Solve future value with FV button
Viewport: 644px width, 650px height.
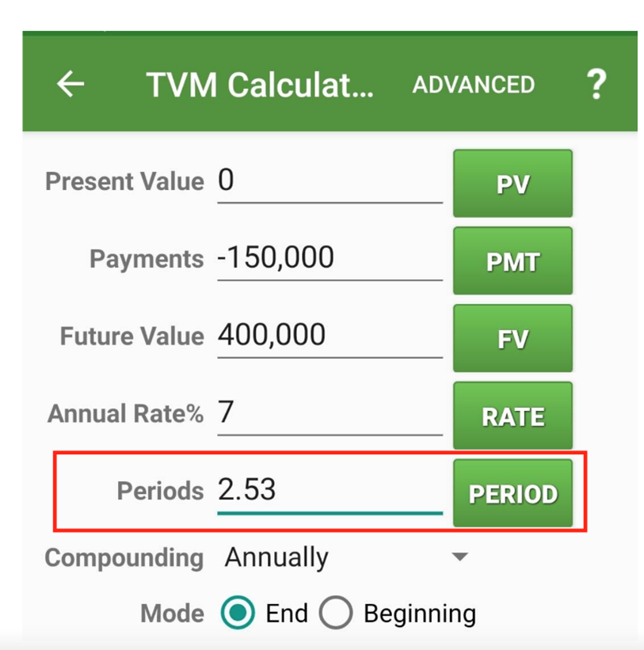click(x=513, y=338)
